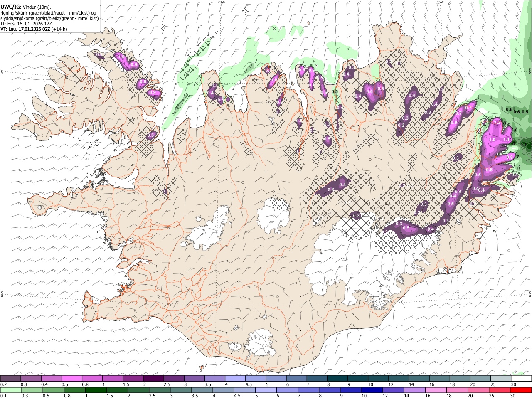Select the "0.1" label on the rain scale

[3, 396]
